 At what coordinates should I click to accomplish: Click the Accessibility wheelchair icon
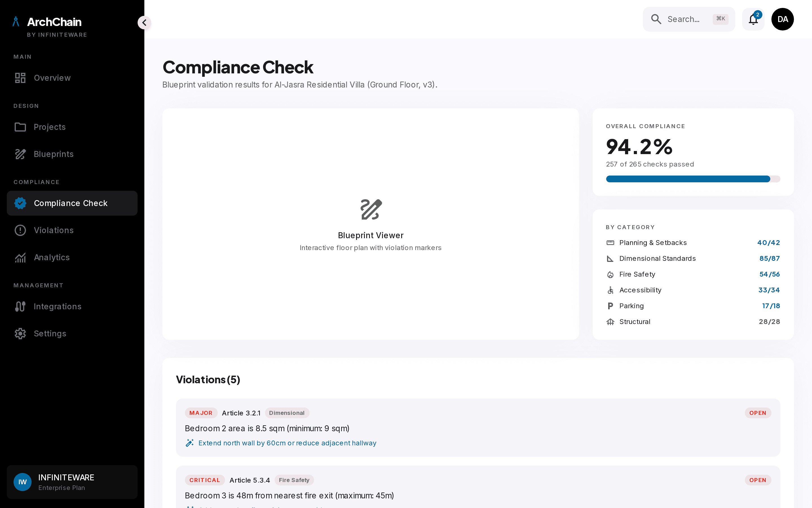(x=610, y=290)
